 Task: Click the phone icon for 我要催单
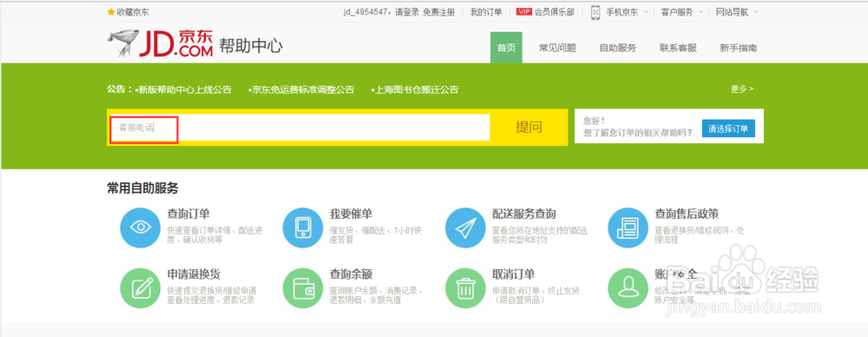(303, 228)
